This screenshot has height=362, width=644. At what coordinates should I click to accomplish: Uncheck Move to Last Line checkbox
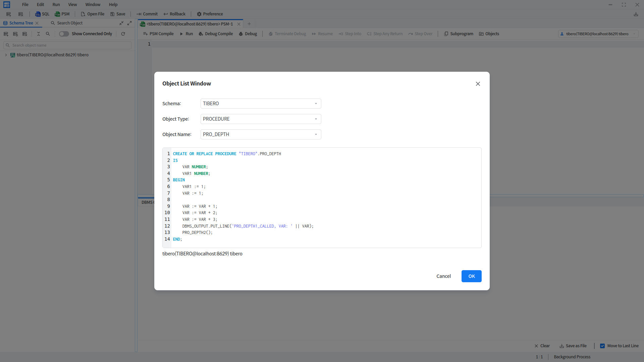[602, 346]
